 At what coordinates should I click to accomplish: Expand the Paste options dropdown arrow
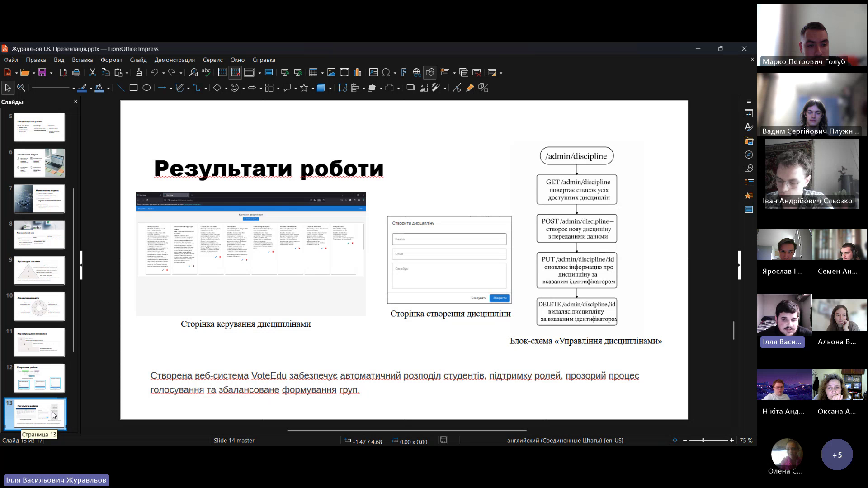click(x=127, y=73)
